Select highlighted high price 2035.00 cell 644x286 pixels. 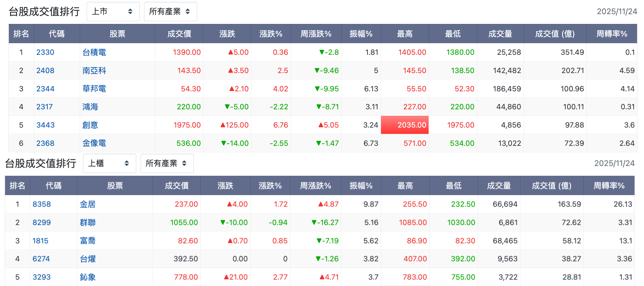(x=405, y=125)
